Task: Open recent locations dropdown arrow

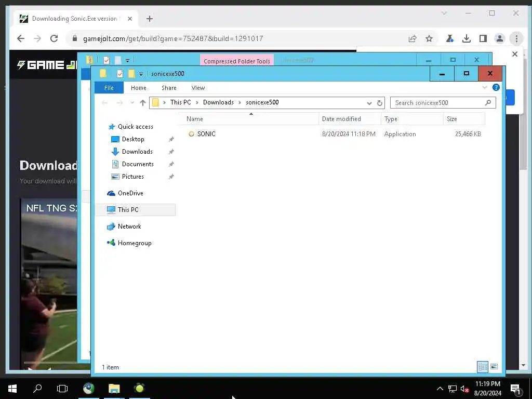Action: (132, 103)
